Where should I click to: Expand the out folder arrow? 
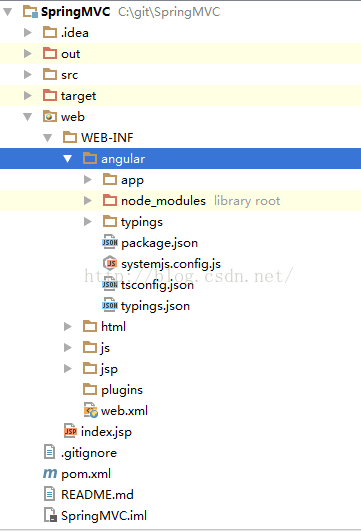coord(28,54)
